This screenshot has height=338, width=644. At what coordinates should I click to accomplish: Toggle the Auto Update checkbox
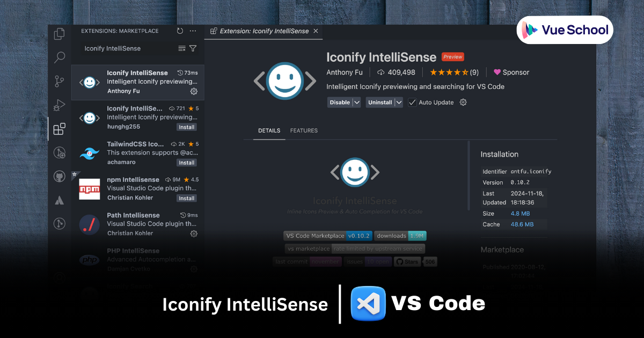412,102
